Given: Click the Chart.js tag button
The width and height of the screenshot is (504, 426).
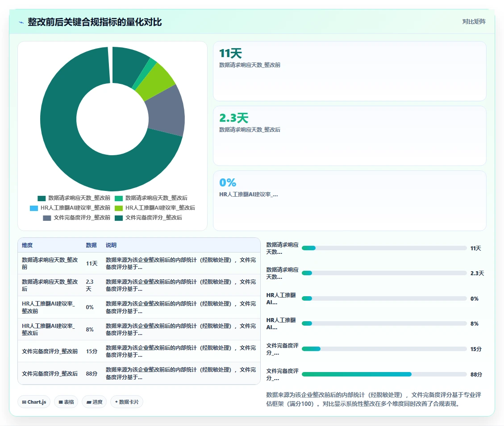Looking at the screenshot, I should coord(34,402).
